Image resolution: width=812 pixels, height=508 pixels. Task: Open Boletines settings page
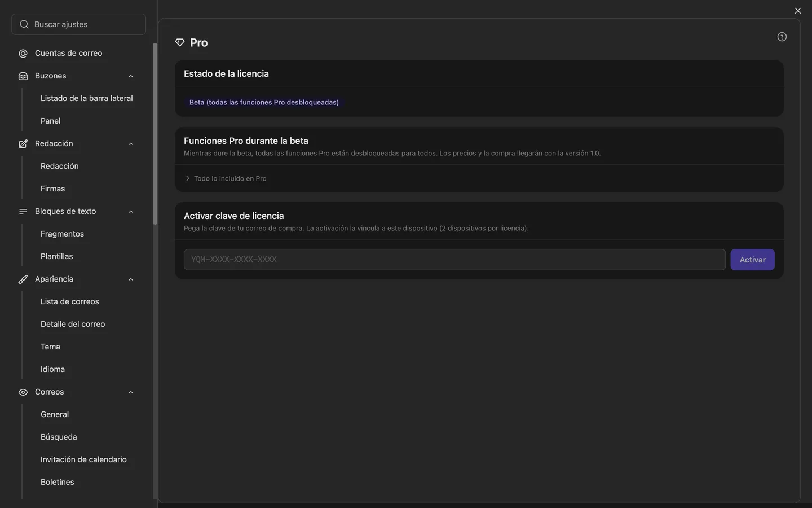pyautogui.click(x=58, y=482)
